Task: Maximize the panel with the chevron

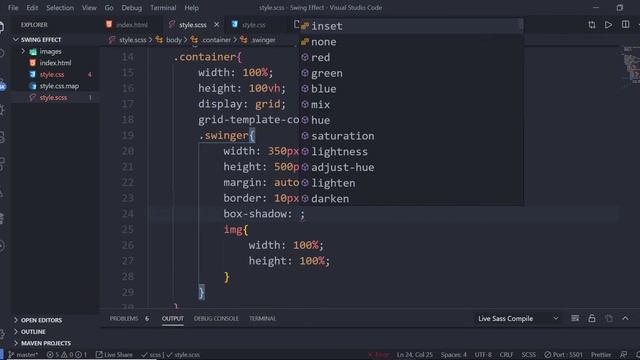Action: 625,318
